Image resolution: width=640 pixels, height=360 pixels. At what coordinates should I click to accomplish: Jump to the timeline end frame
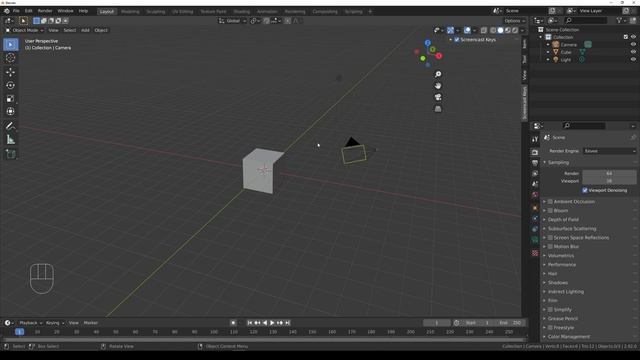click(287, 323)
